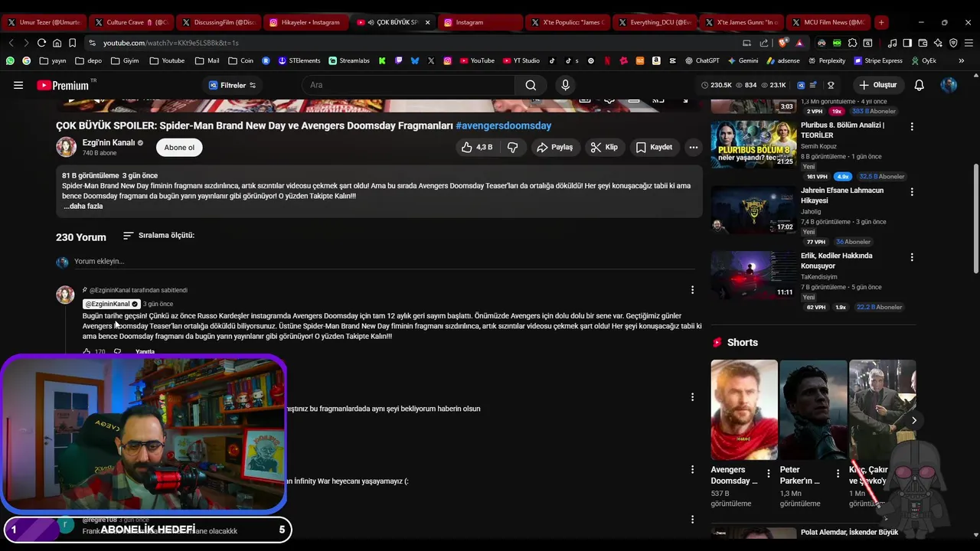Open the Sıralama ölçütü sort dropdown
The height and width of the screenshot is (551, 980).
click(158, 236)
